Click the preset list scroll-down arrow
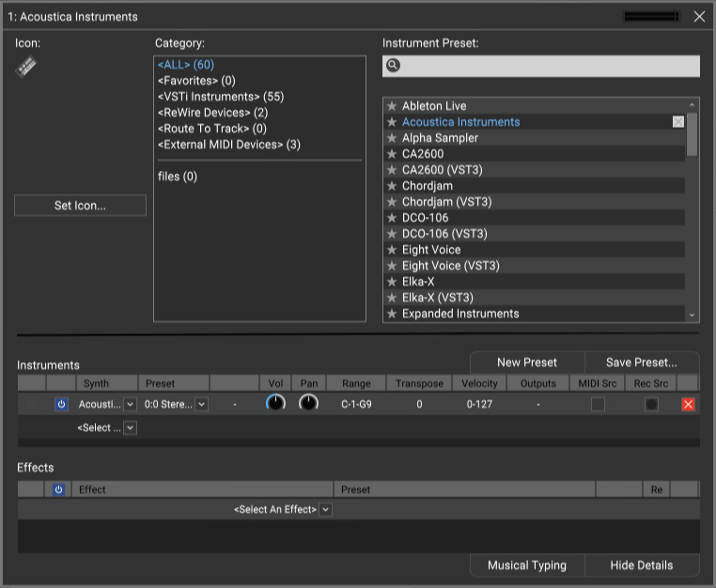 click(x=692, y=315)
